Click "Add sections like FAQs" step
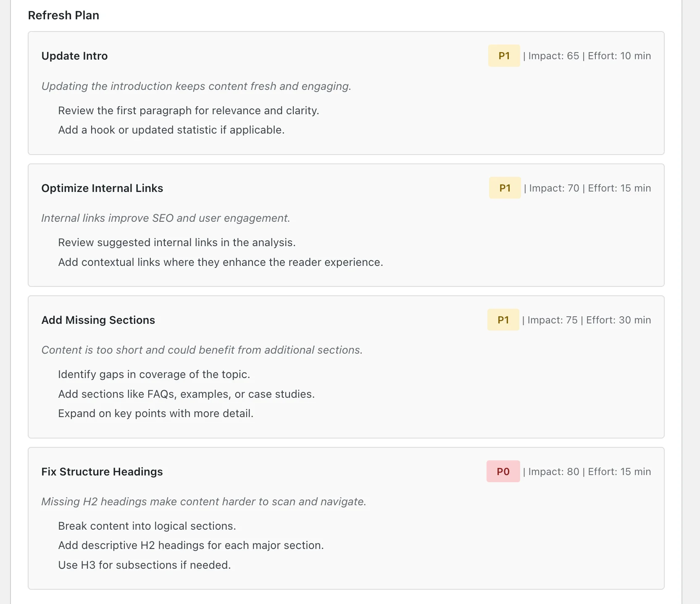Image resolution: width=700 pixels, height=604 pixels. point(186,394)
